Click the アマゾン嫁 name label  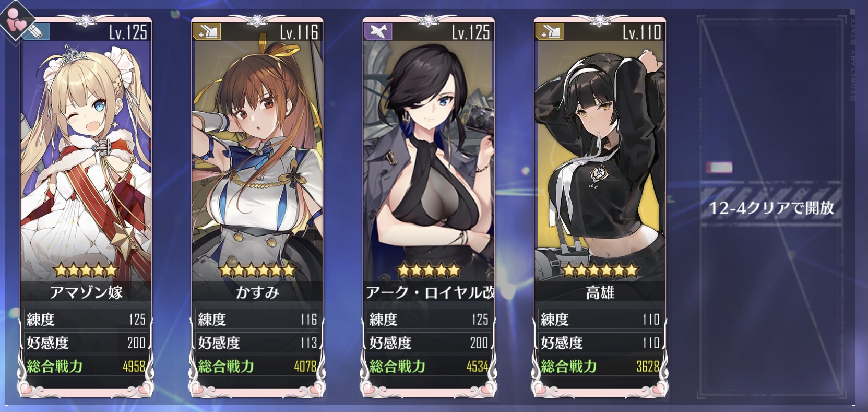tap(86, 292)
